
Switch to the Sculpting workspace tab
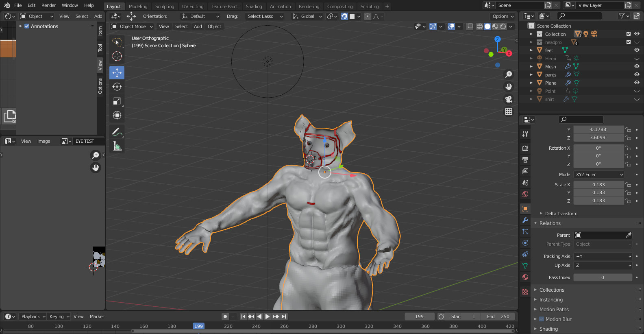click(164, 7)
